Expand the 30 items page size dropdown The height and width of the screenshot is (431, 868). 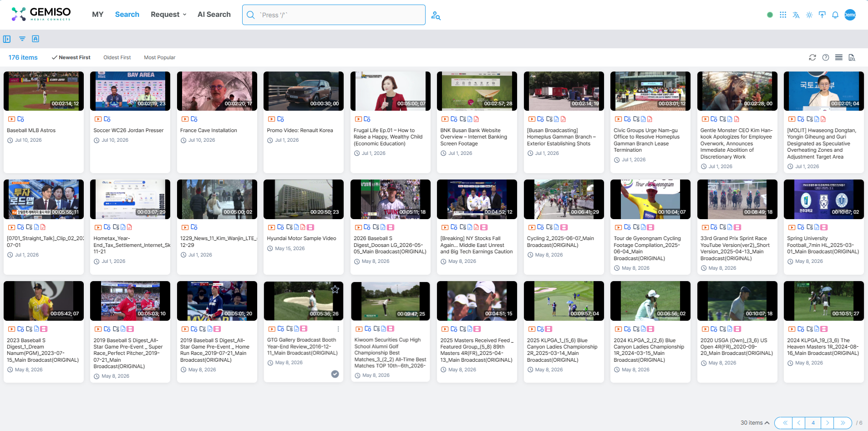[755, 423]
